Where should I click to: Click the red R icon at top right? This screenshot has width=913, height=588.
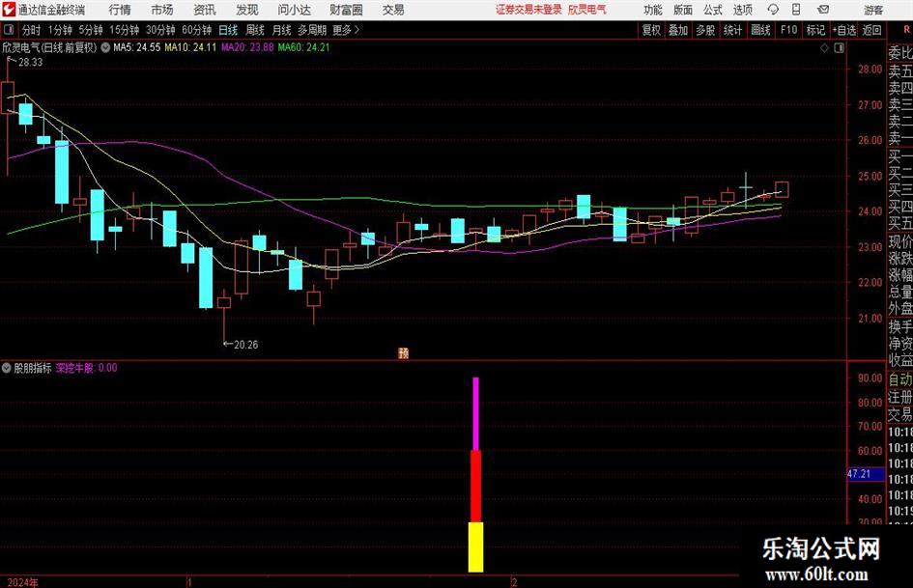pos(906,29)
